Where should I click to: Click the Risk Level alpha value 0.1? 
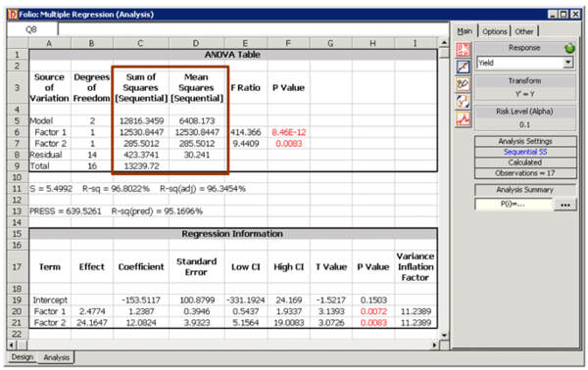point(525,124)
